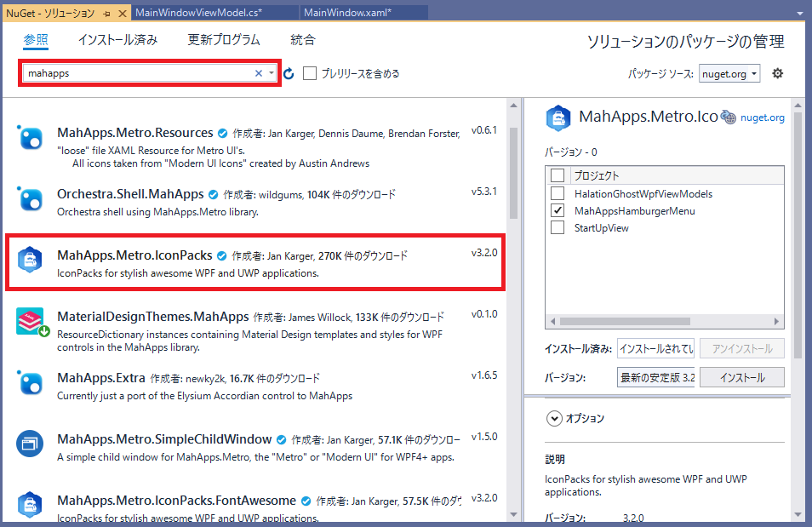Click the MaterialDesignThemes.MahApps package icon
The width and height of the screenshot is (812, 527).
(32, 322)
